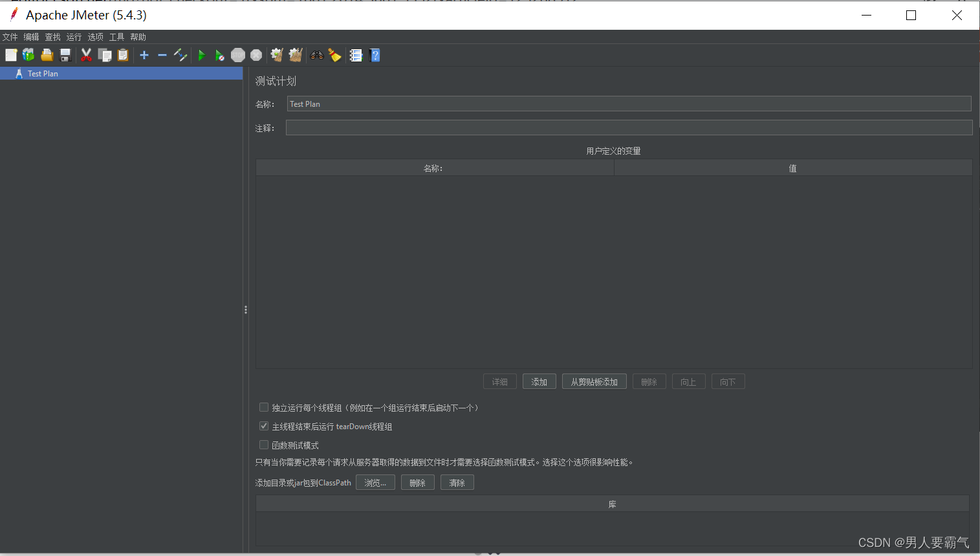Click the Search binoculars icon
This screenshot has height=556, width=980.
click(317, 56)
